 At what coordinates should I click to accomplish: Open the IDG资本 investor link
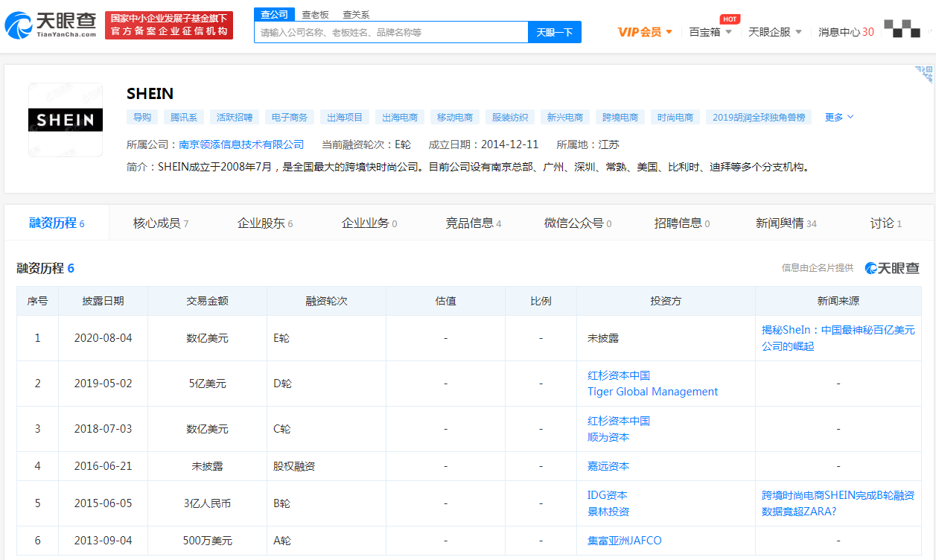click(x=607, y=495)
